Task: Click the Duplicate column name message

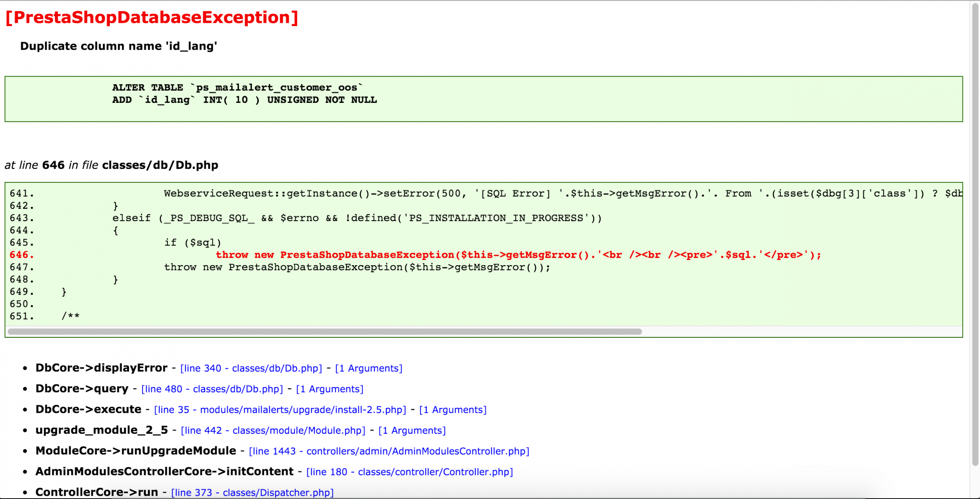Action: (x=118, y=46)
